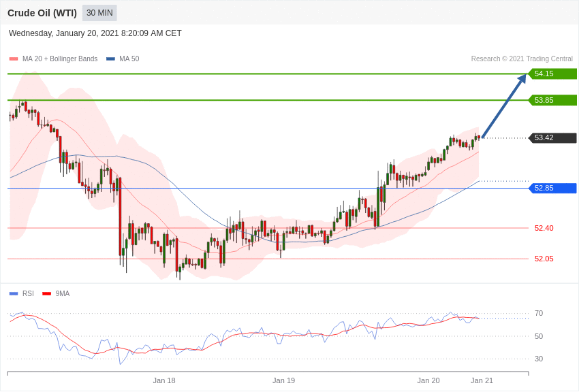Click the chart timestamp text
Image resolution: width=579 pixels, height=392 pixels.
pyautogui.click(x=95, y=33)
